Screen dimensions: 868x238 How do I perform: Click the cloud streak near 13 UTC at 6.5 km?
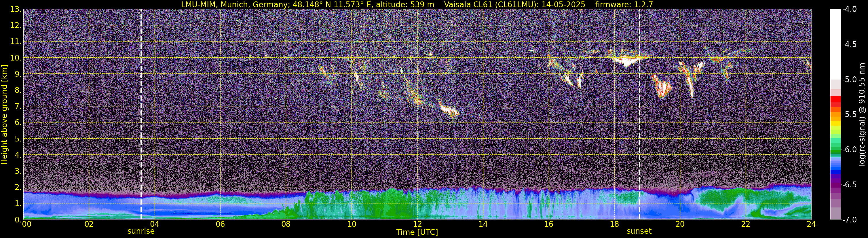449,110
